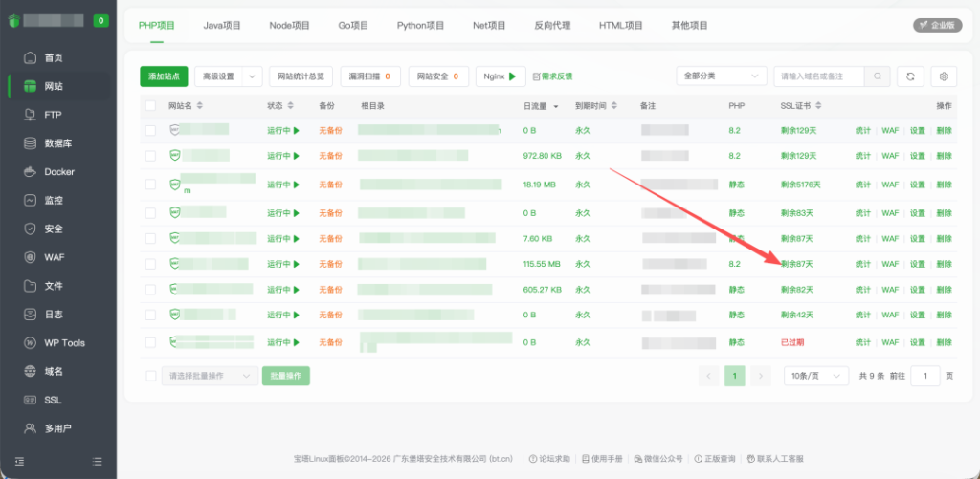The height and width of the screenshot is (479, 980).
Task: Click the 已过期 SSL status
Action: point(792,342)
